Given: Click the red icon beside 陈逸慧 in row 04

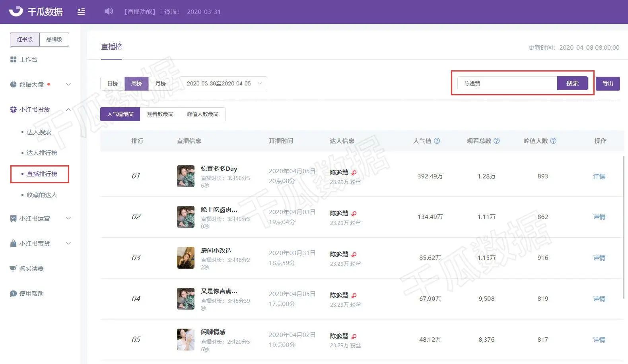Looking at the screenshot, I should coord(354,295).
